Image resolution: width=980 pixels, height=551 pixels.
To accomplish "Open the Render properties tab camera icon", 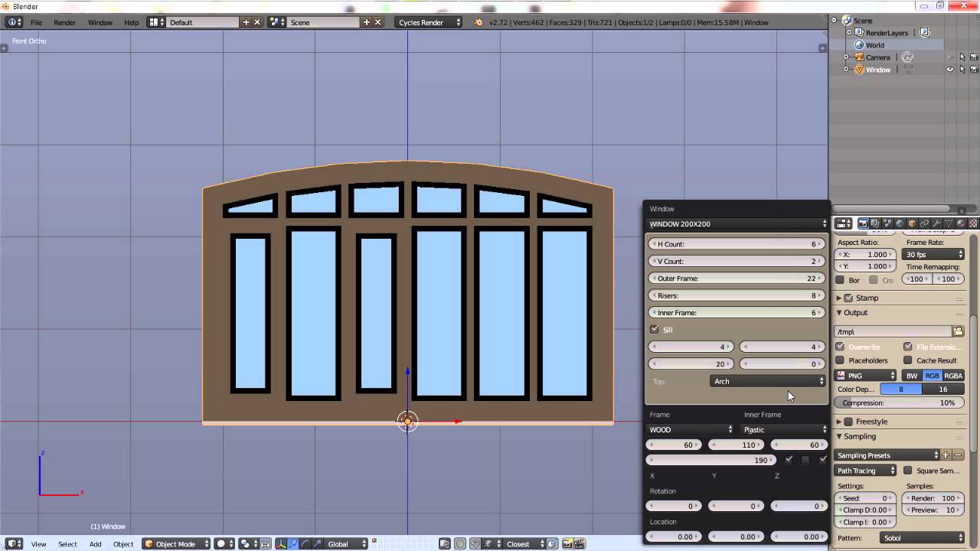I will (x=864, y=223).
